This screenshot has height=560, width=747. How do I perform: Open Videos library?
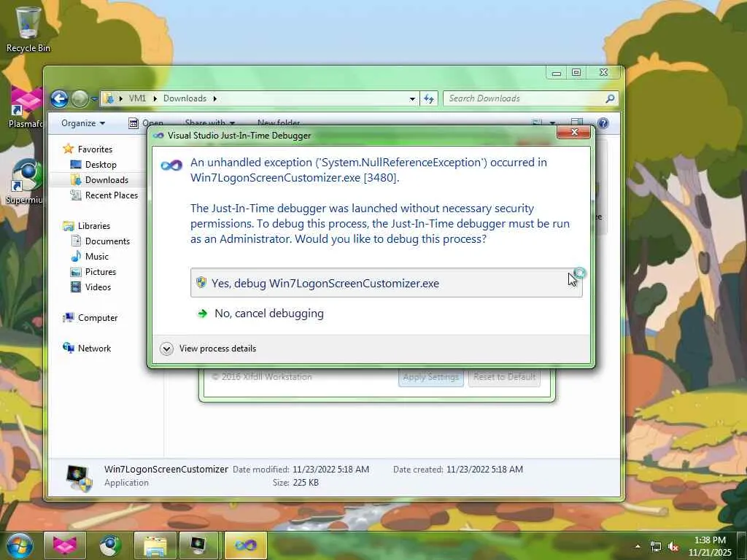click(98, 287)
